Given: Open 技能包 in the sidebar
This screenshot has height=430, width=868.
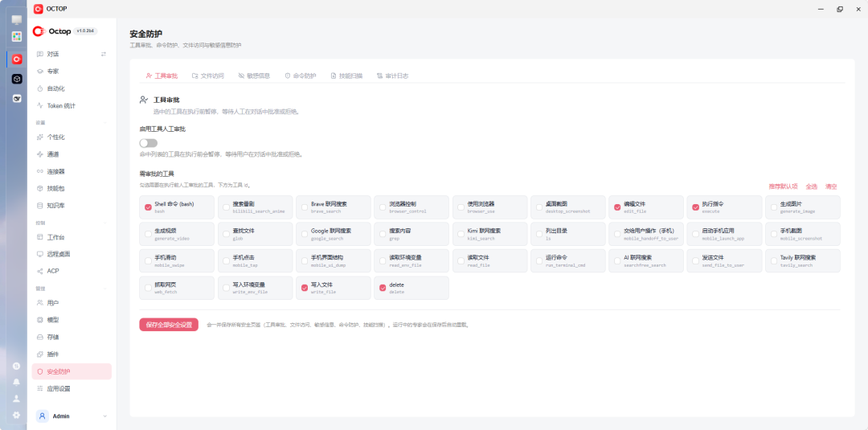Looking at the screenshot, I should tap(72, 189).
